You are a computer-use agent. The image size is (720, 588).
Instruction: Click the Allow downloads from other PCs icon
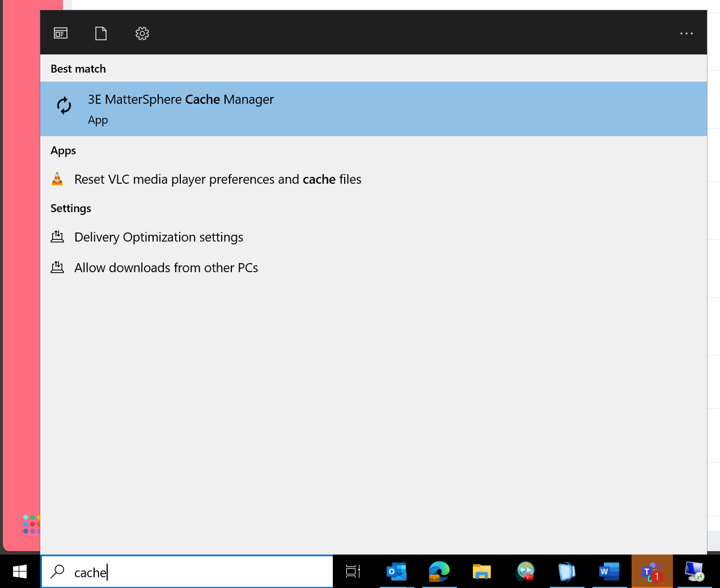tap(57, 267)
